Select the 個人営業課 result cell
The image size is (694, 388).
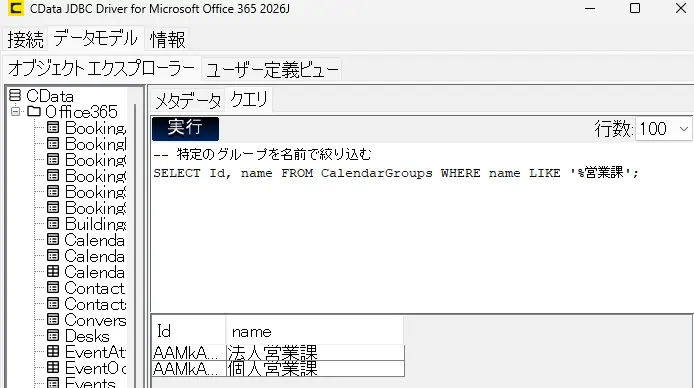[315, 368]
